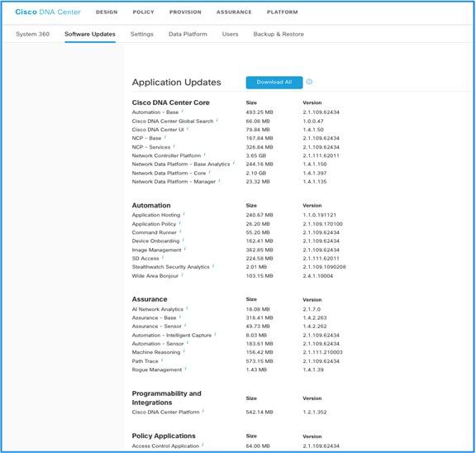This screenshot has height=453, width=476.
Task: Open info icon beside Automation - Base
Action: pos(183,112)
